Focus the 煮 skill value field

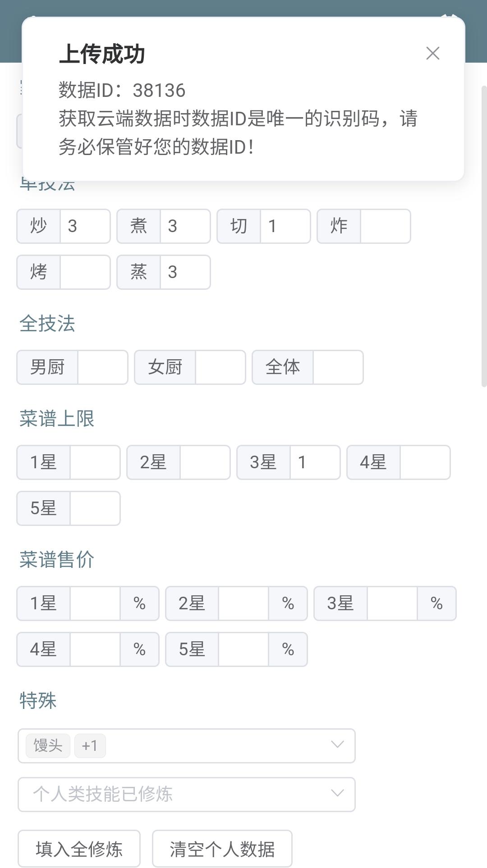185,226
